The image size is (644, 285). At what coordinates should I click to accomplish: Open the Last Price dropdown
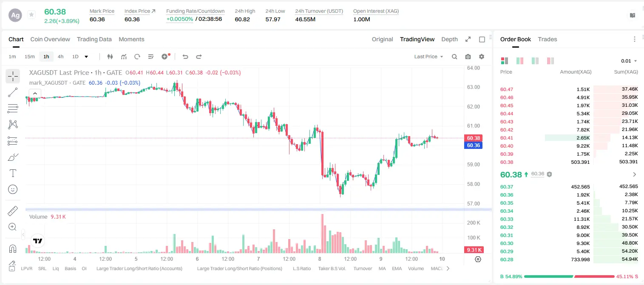pos(428,57)
